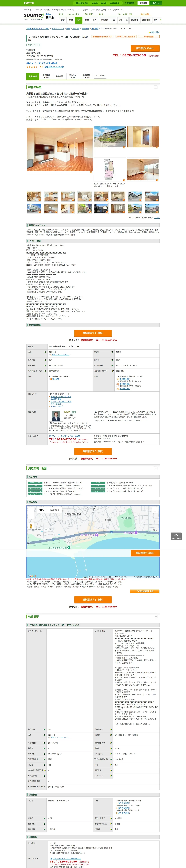
Task: Jump to page top with ページの先頭へ
Action: click(x=176, y=536)
